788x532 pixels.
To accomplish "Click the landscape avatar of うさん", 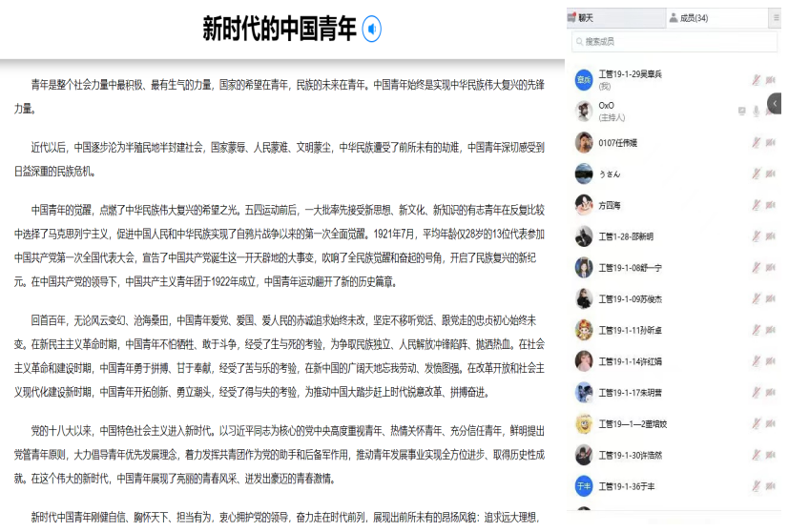I will pyautogui.click(x=584, y=174).
